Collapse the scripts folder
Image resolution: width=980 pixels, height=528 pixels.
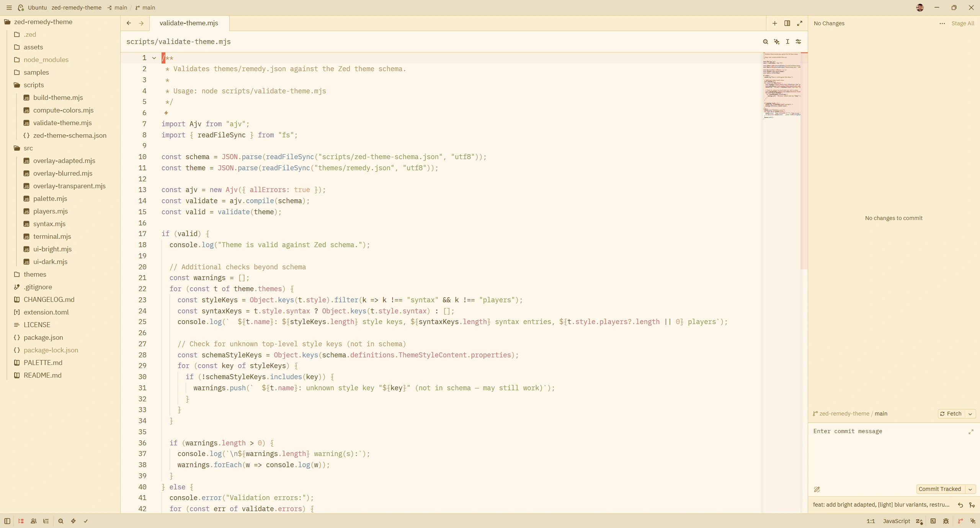[60, 85]
